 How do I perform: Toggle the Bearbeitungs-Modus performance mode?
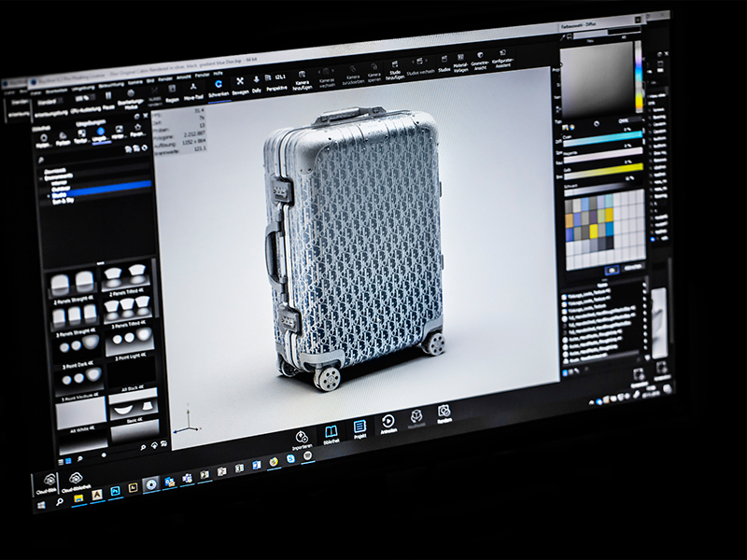pyautogui.click(x=131, y=99)
